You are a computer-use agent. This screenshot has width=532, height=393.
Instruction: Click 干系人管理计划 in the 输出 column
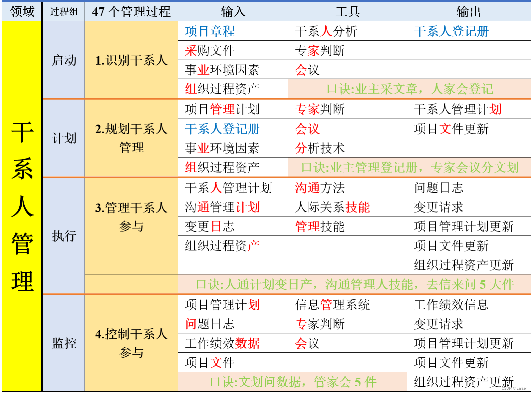[469, 109]
